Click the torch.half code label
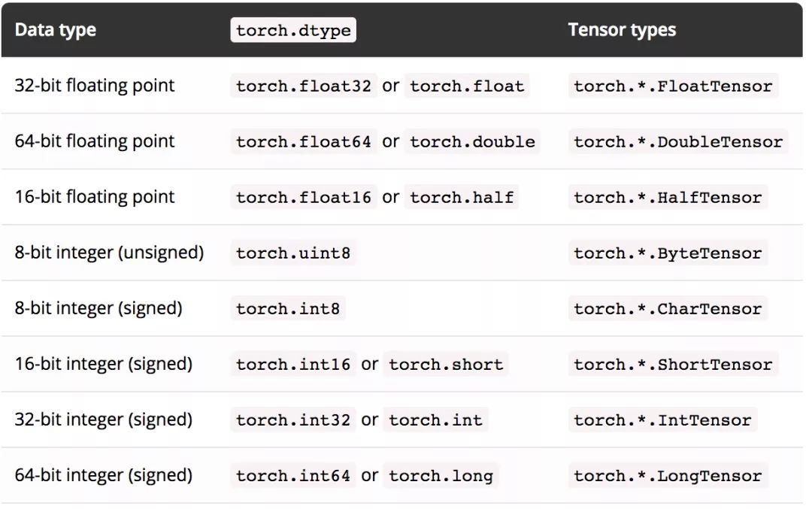812x509 pixels. (462, 197)
